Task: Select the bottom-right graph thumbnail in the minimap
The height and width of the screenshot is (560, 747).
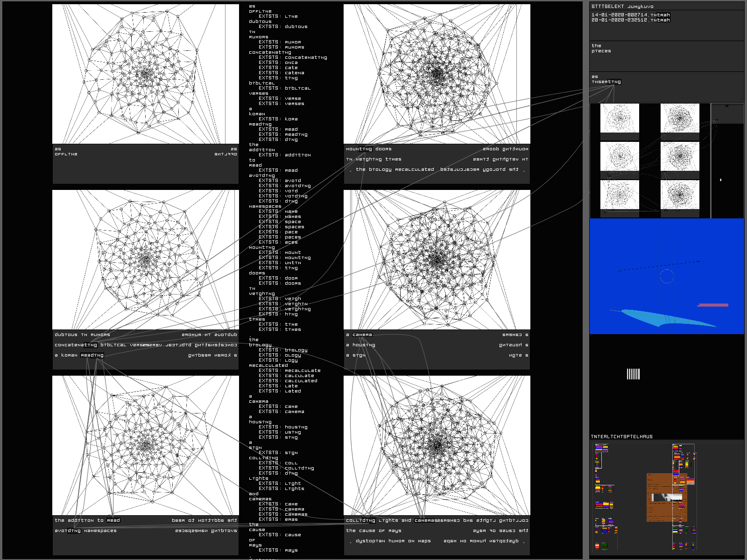Action: pos(680,194)
